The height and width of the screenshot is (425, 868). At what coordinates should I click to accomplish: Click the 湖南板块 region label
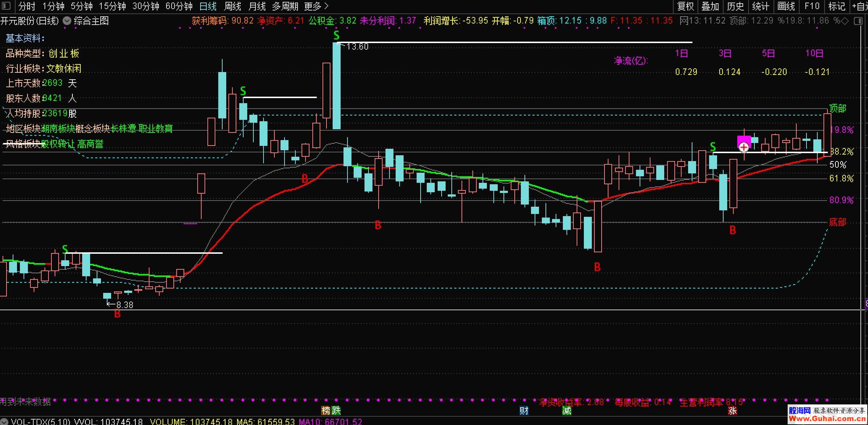(x=58, y=129)
